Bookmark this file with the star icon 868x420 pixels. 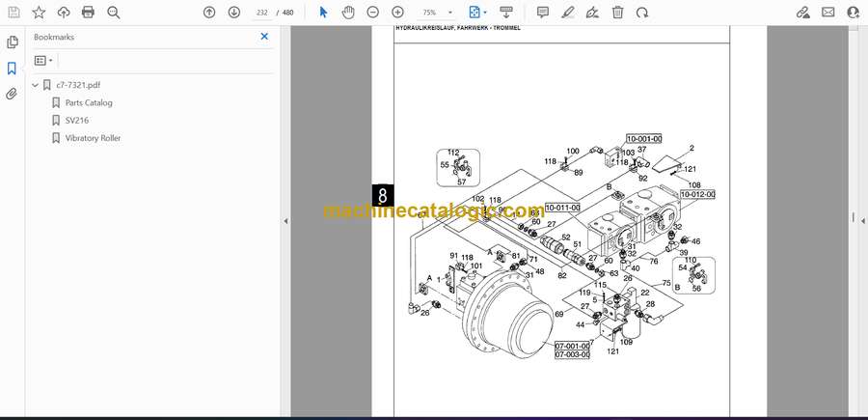click(39, 13)
